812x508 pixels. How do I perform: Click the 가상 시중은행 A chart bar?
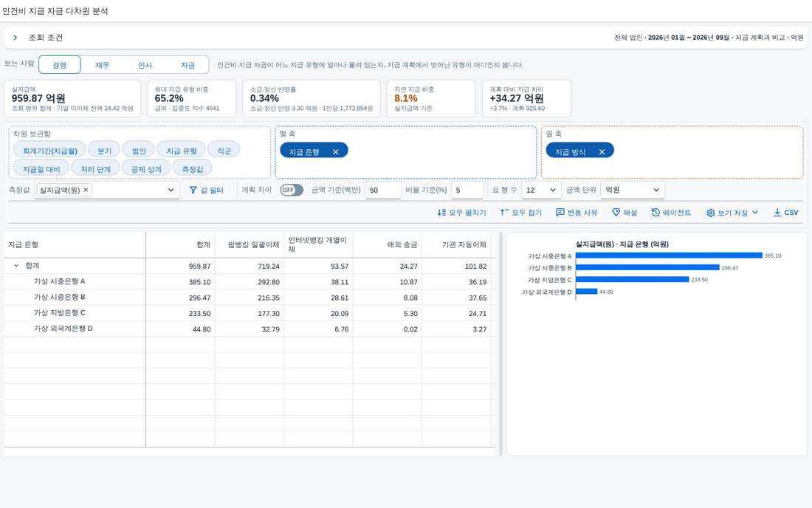click(669, 255)
